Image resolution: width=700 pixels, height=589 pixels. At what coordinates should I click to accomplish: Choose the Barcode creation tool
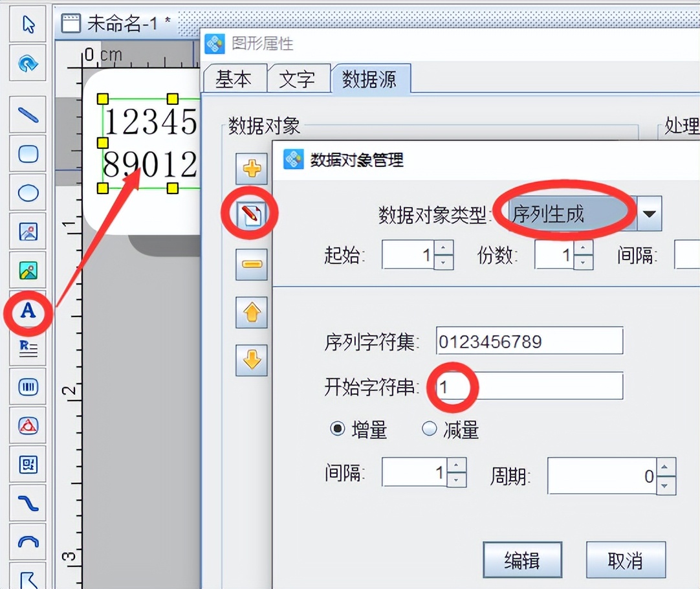(x=27, y=386)
